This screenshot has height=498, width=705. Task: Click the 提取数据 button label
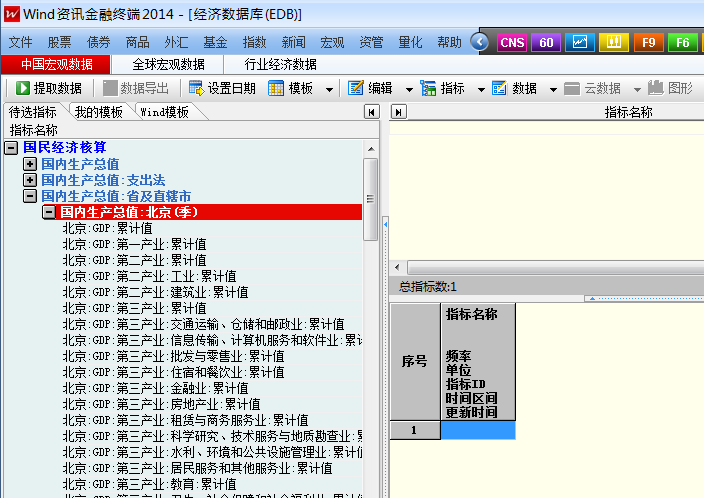click(58, 89)
